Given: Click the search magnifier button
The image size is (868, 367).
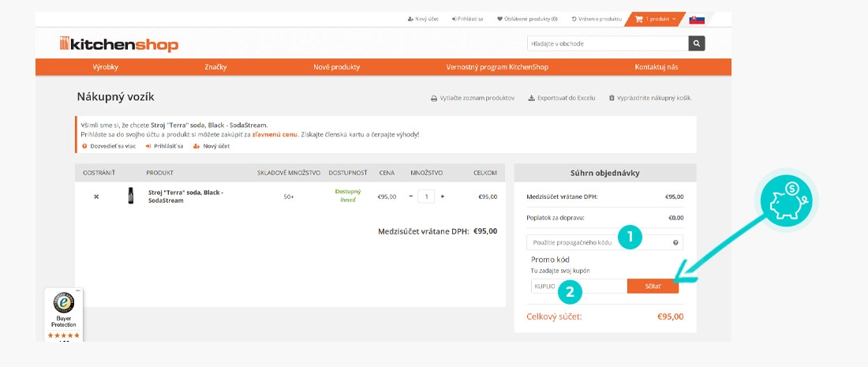Looking at the screenshot, I should click(697, 43).
